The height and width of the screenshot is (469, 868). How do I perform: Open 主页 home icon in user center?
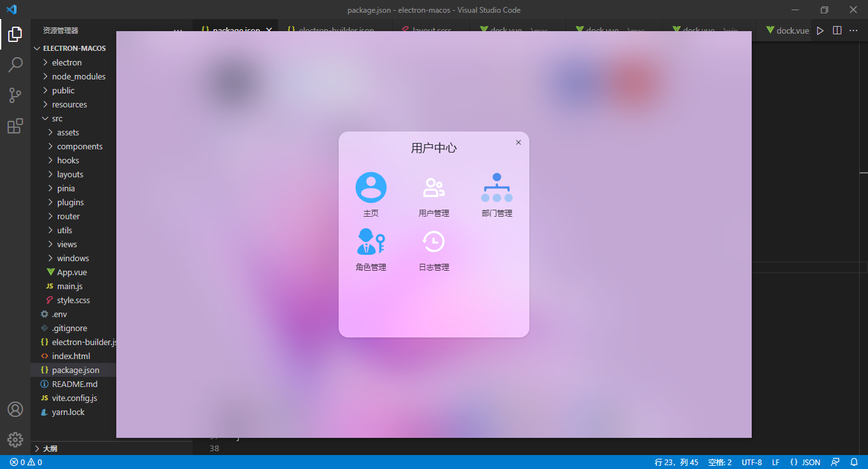pyautogui.click(x=370, y=187)
